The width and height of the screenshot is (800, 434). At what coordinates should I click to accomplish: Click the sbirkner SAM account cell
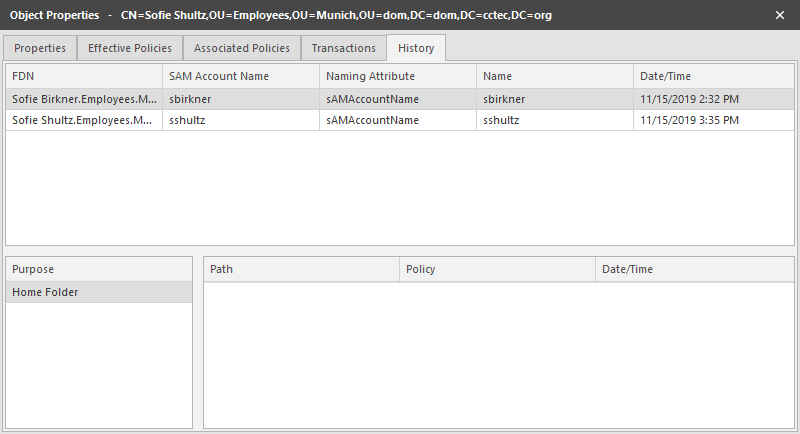(x=240, y=100)
